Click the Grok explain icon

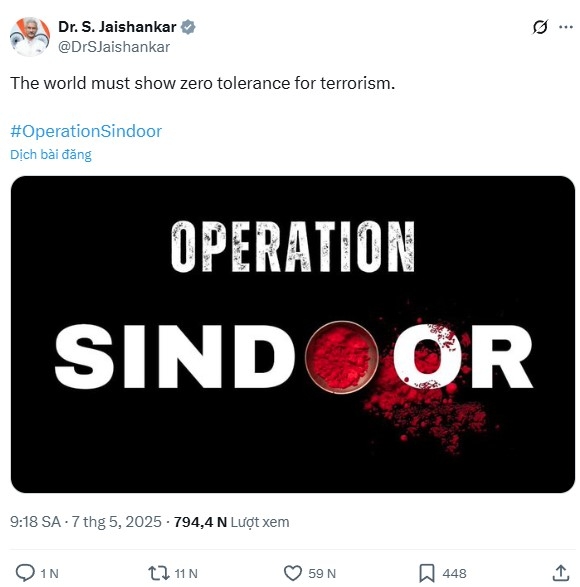pyautogui.click(x=540, y=27)
